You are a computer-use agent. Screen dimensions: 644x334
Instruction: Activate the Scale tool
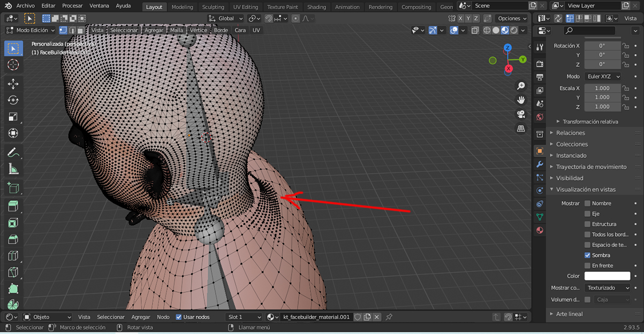point(13,117)
